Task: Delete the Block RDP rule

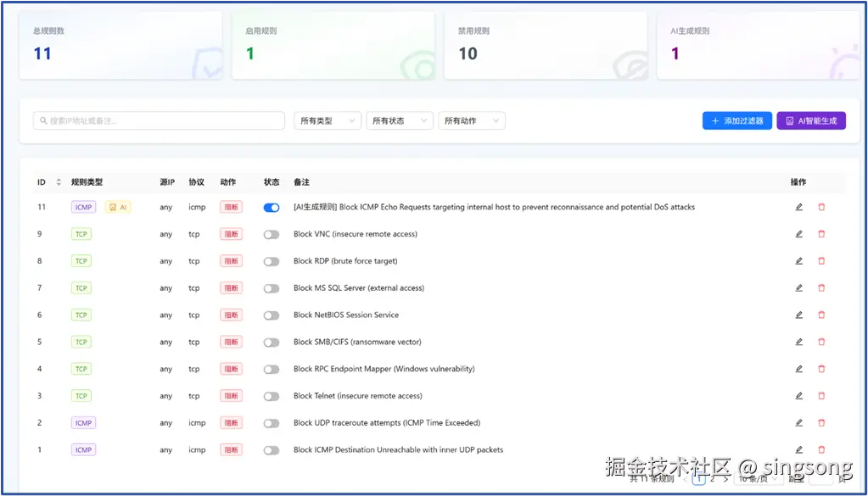Action: pos(821,261)
